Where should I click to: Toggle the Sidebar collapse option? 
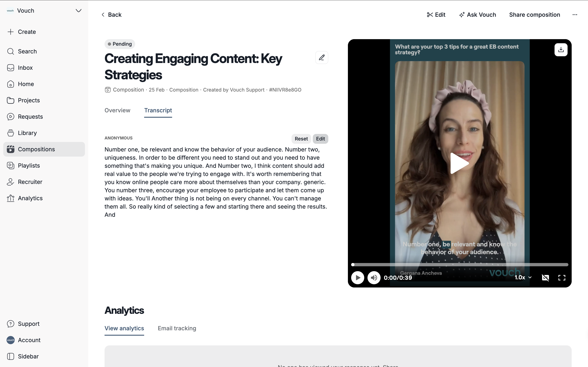pyautogui.click(x=28, y=356)
